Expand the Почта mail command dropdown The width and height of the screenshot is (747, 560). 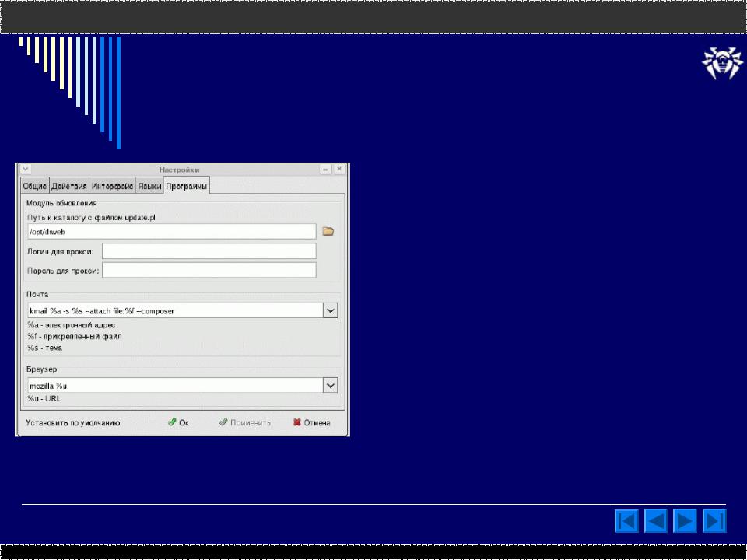click(x=330, y=311)
